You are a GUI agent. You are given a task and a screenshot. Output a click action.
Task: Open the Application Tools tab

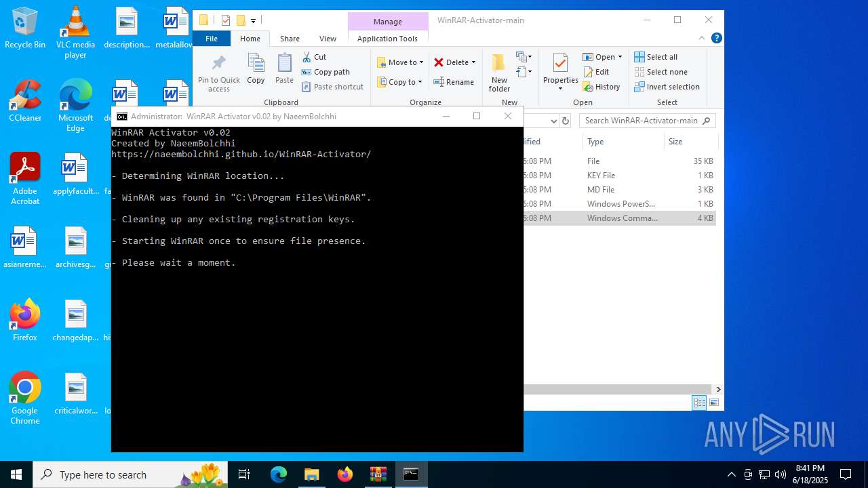click(387, 39)
